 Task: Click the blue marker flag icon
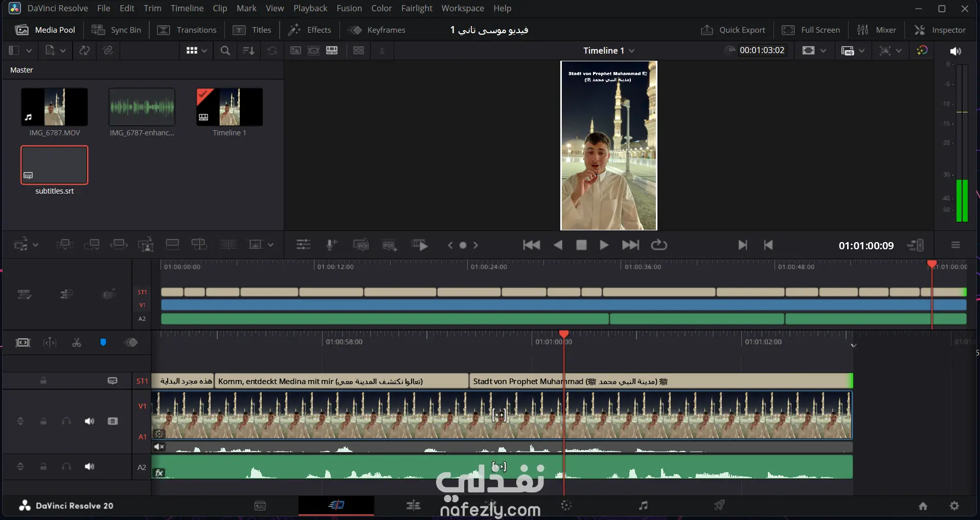coord(103,343)
